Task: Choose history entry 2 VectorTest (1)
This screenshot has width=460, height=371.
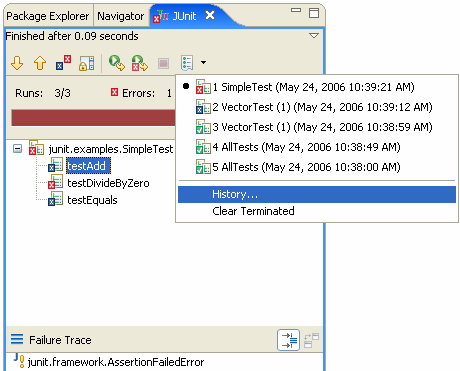Action: (317, 107)
